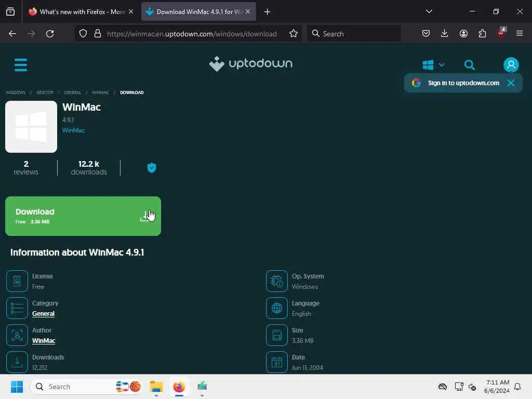Click the Date calendar icon
Screen dimensions: 532x399
click(x=277, y=362)
